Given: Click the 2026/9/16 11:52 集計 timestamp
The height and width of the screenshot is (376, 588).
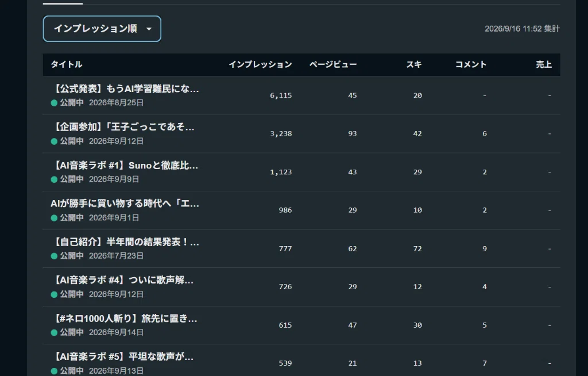Looking at the screenshot, I should pos(522,29).
